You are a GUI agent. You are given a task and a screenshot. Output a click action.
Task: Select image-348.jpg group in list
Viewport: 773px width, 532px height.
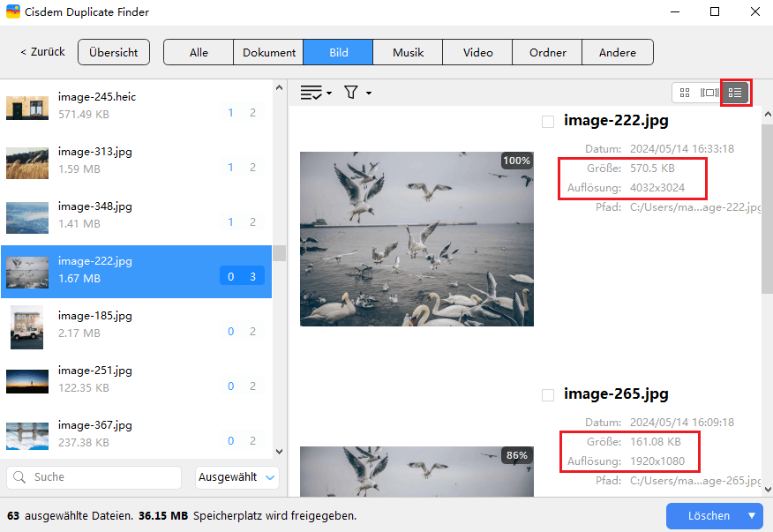136,217
